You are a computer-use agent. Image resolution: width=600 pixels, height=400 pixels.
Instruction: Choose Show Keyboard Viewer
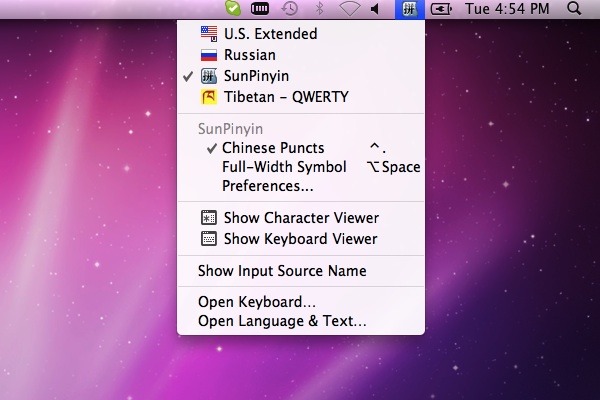(x=301, y=238)
